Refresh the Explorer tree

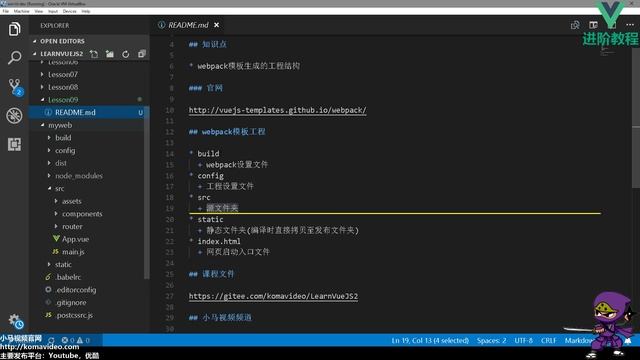126,54
